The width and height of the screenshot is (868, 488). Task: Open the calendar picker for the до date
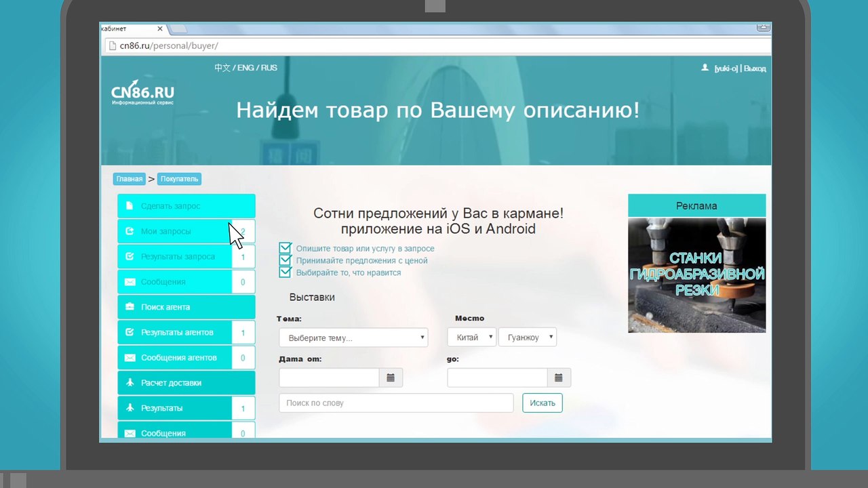[559, 378]
